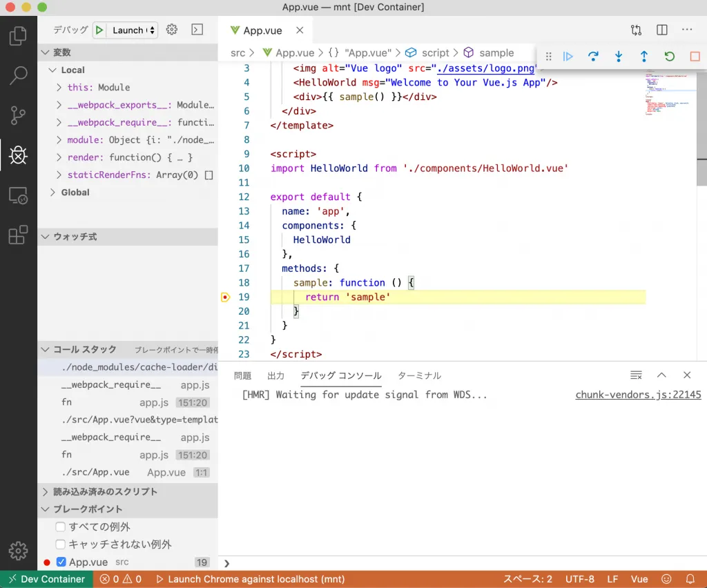Expand the '読み込み済みのスクリプト' section

pyautogui.click(x=105, y=492)
